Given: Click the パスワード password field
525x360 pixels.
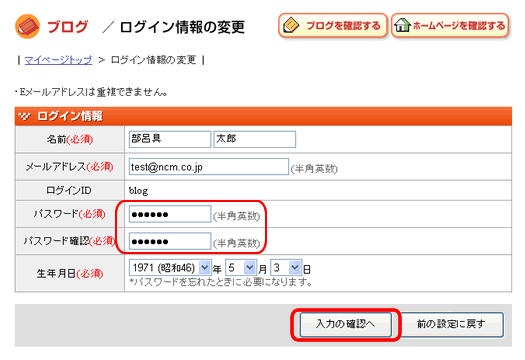Looking at the screenshot, I should (x=170, y=214).
